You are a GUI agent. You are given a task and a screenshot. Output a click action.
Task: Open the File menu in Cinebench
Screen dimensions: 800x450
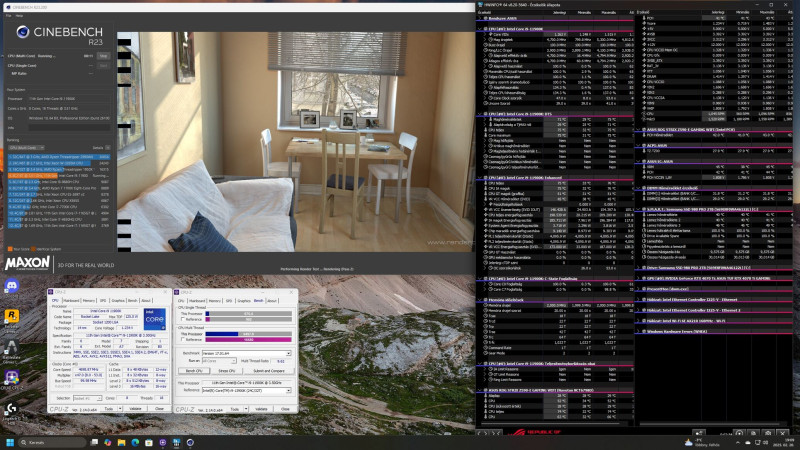pyautogui.click(x=9, y=16)
